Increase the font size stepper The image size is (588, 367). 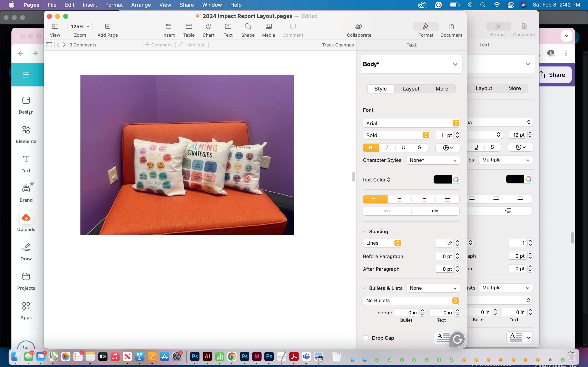click(x=458, y=133)
